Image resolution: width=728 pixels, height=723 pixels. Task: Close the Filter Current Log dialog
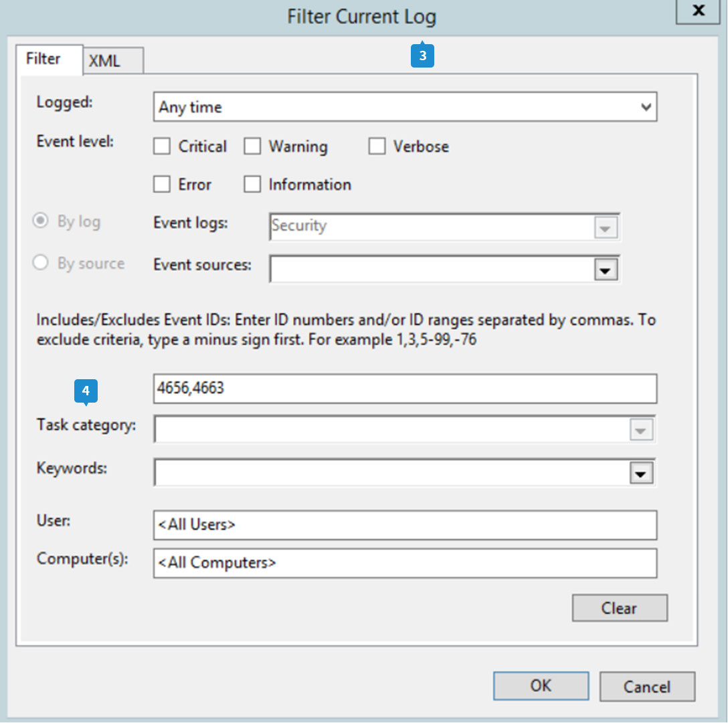[699, 11]
